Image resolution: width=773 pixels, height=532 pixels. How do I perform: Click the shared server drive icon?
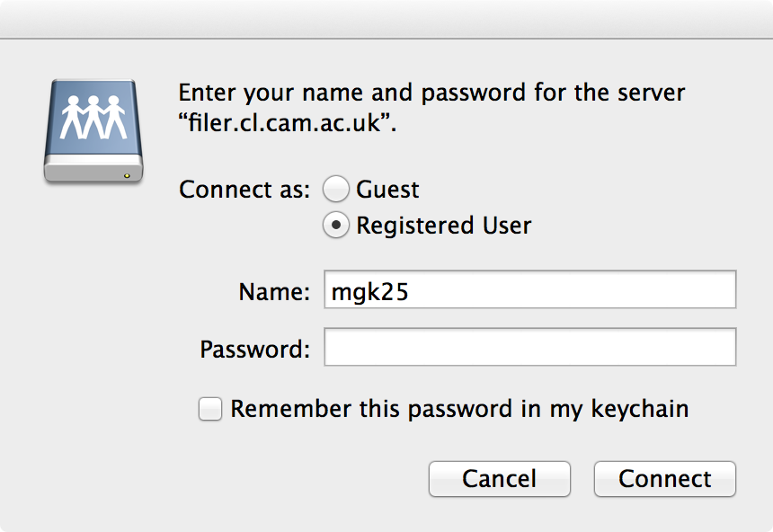[x=93, y=131]
